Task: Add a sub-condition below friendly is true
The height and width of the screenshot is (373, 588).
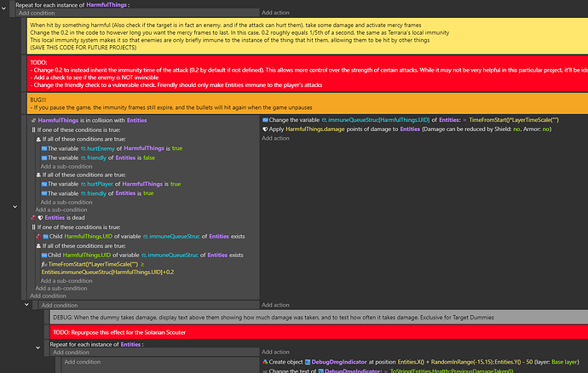Action: [66, 202]
